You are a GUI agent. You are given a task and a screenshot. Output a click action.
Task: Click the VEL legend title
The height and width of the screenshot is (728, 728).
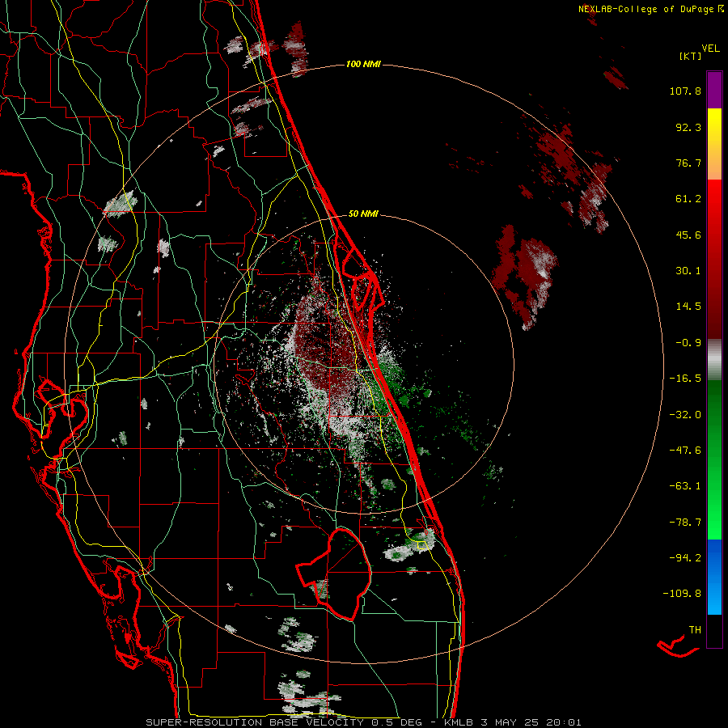(x=710, y=48)
